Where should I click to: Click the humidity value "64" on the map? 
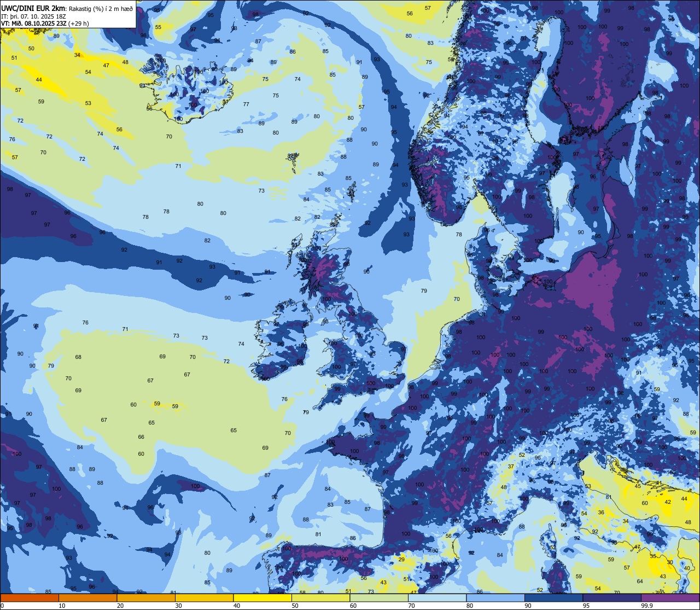(x=640, y=581)
